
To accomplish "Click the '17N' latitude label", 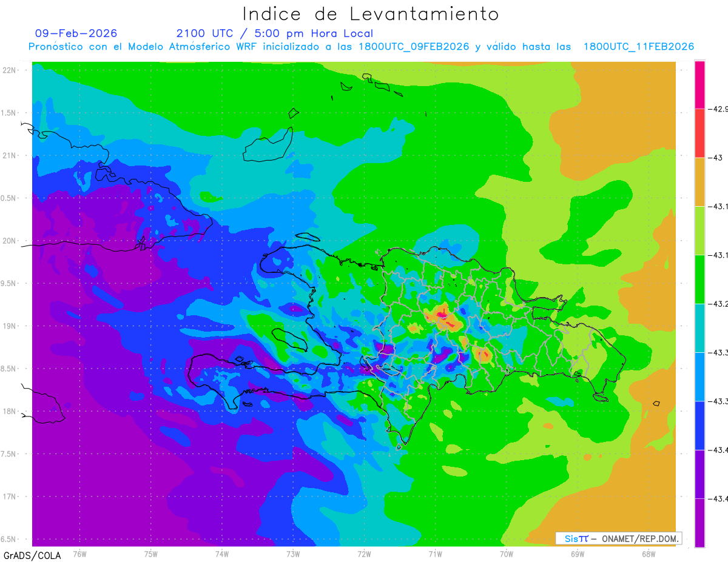I will click(10, 497).
